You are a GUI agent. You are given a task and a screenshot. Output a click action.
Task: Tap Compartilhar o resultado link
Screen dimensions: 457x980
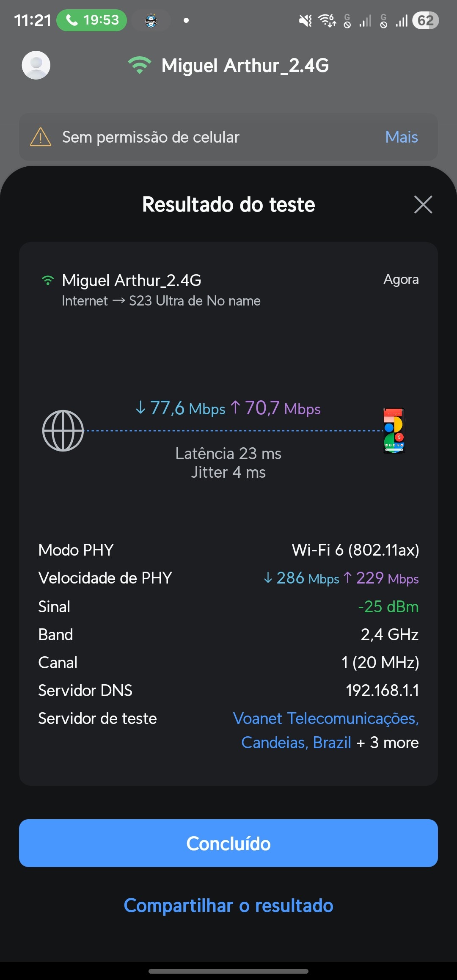click(228, 906)
